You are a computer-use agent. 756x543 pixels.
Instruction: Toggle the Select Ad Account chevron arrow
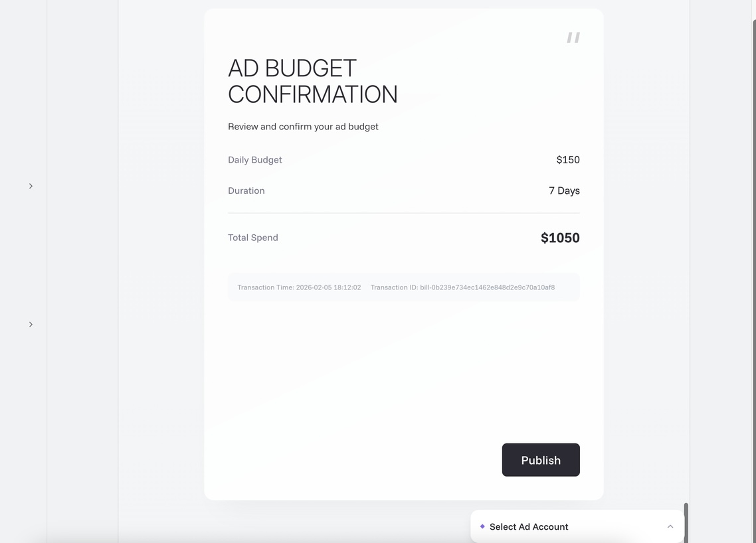(x=670, y=526)
